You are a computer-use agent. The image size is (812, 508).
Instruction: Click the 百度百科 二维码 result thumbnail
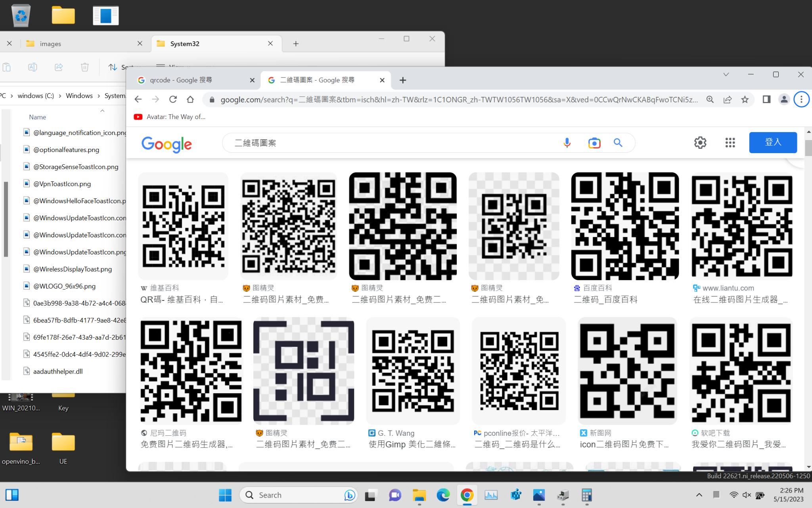(x=626, y=225)
